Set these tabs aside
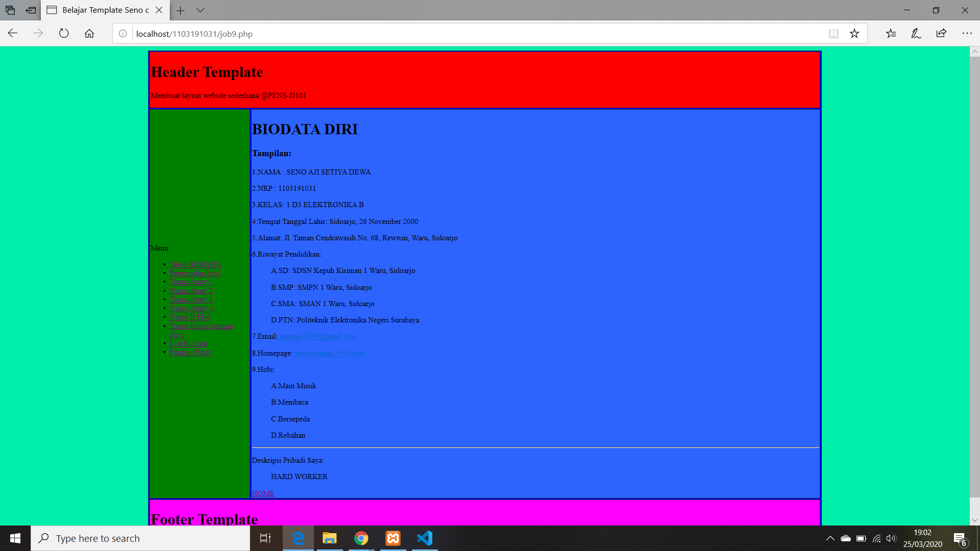The width and height of the screenshot is (980, 551). point(31,10)
